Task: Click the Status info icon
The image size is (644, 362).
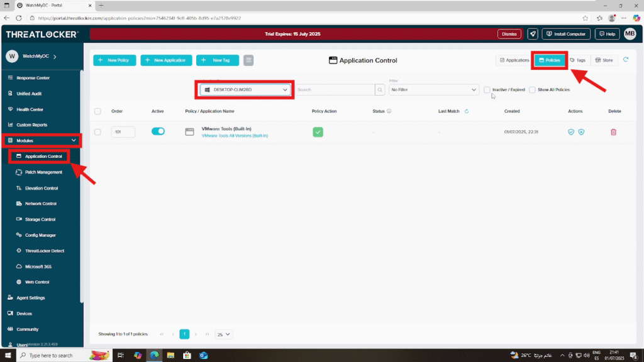Action: tap(389, 111)
